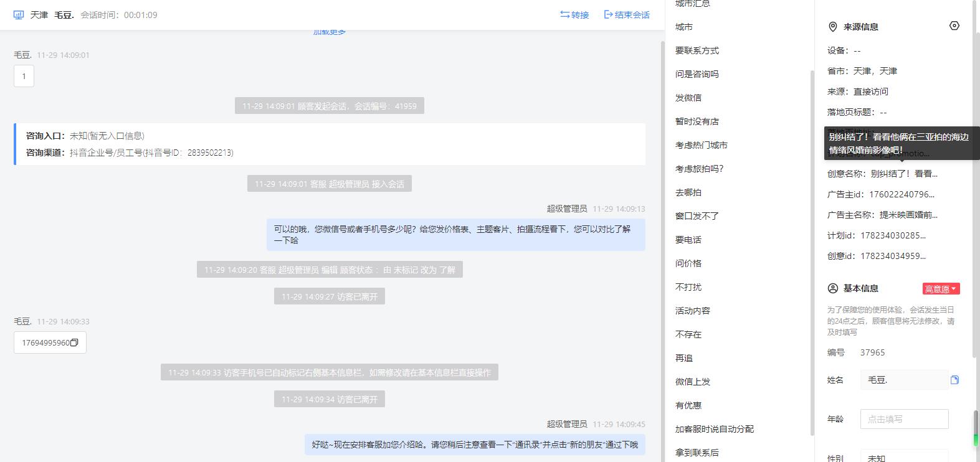Choose the 去哪拍 quick reply

[688, 192]
